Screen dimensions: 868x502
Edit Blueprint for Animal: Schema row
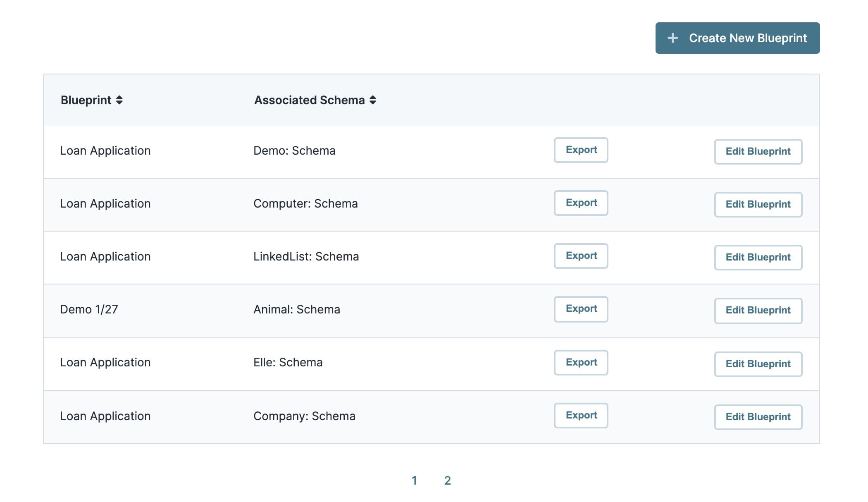(x=758, y=311)
